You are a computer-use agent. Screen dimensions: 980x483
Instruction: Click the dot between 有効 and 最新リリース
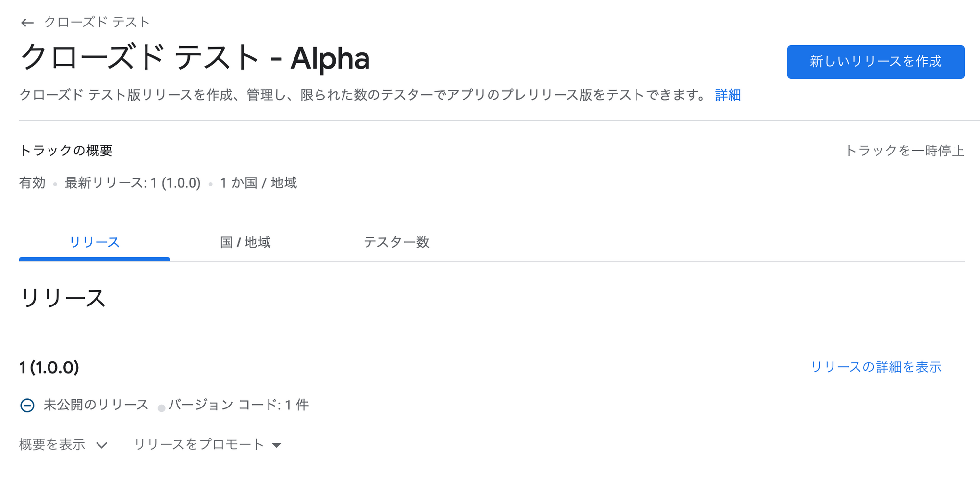(x=55, y=183)
